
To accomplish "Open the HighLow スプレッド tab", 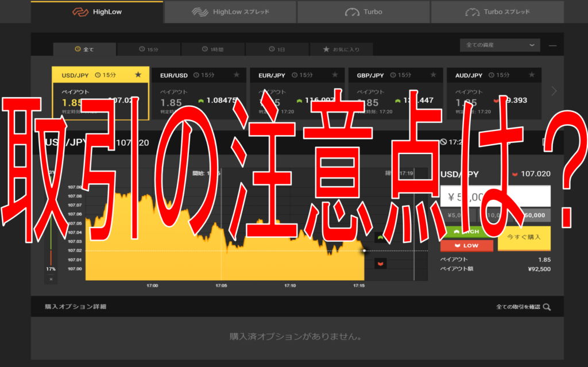I will pos(230,12).
